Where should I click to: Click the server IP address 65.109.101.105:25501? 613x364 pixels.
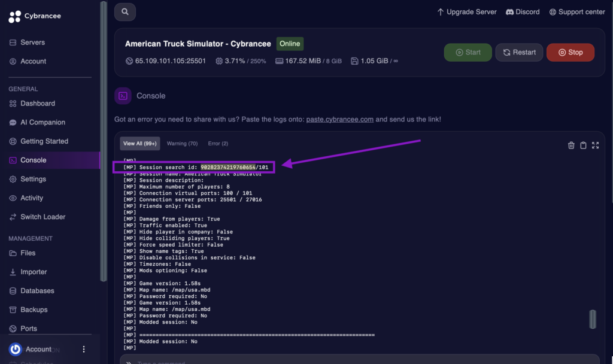click(x=170, y=60)
